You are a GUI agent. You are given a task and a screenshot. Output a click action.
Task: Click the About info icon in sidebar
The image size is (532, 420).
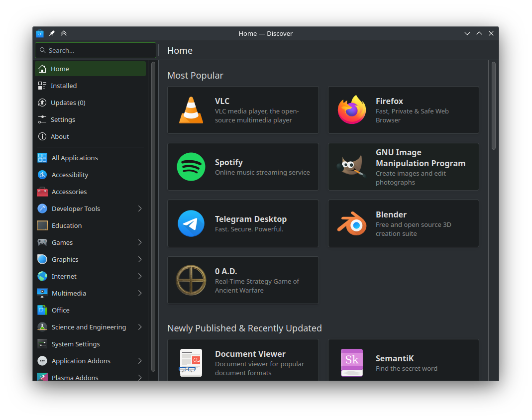coord(42,137)
